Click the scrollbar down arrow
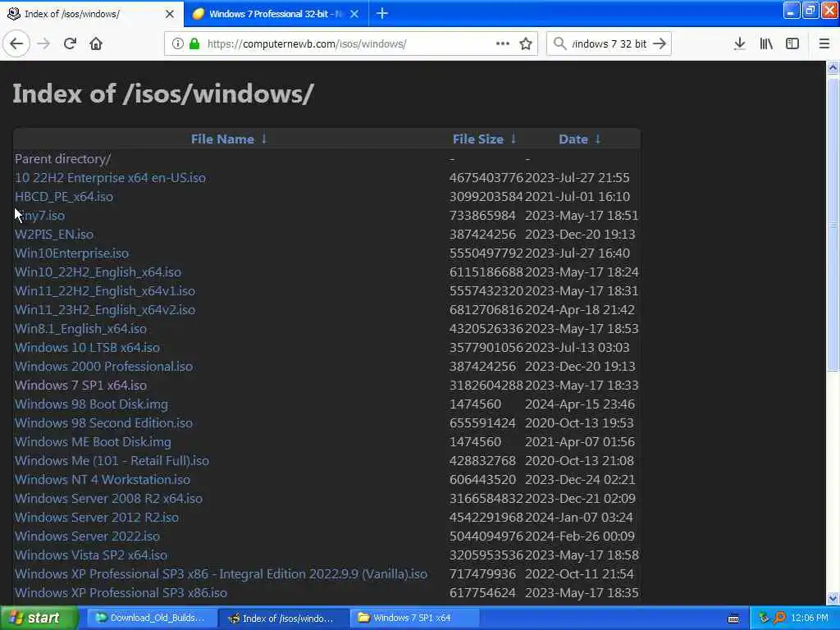 click(x=833, y=598)
